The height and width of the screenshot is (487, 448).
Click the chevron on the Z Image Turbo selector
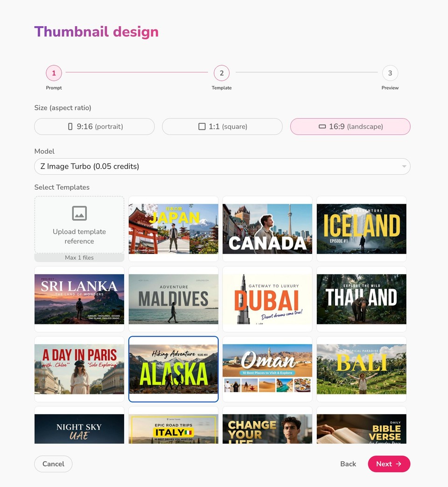click(x=404, y=166)
